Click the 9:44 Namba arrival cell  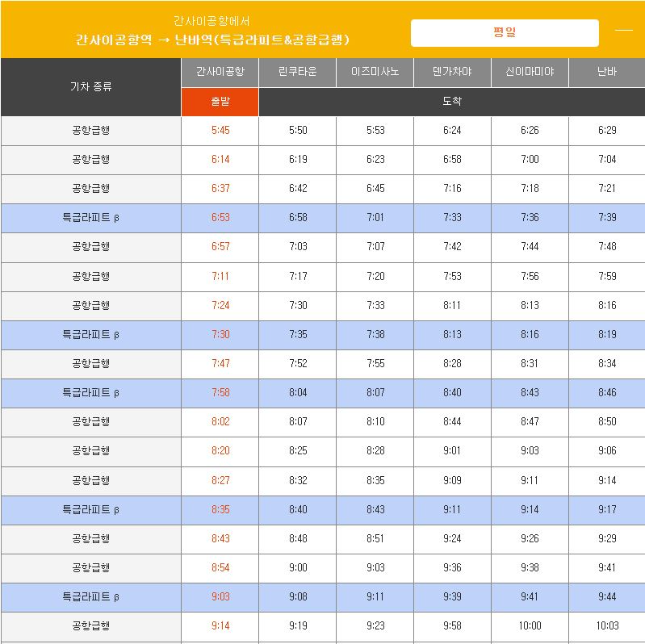[607, 597]
